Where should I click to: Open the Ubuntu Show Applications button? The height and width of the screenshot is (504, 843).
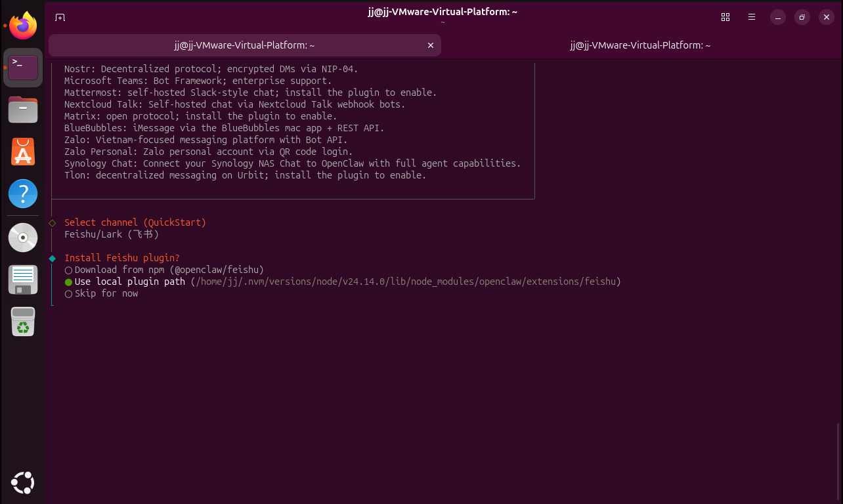point(23,483)
